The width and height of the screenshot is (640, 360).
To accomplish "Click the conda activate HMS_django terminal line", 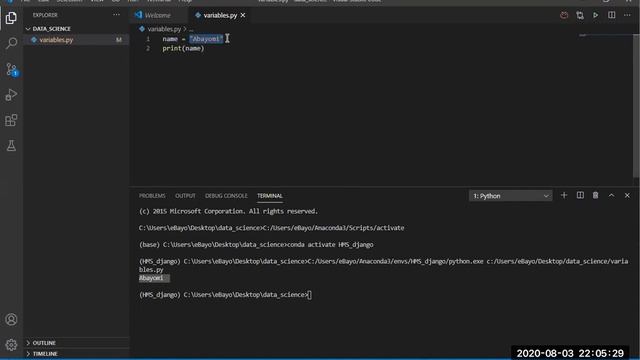I will click(x=256, y=244).
